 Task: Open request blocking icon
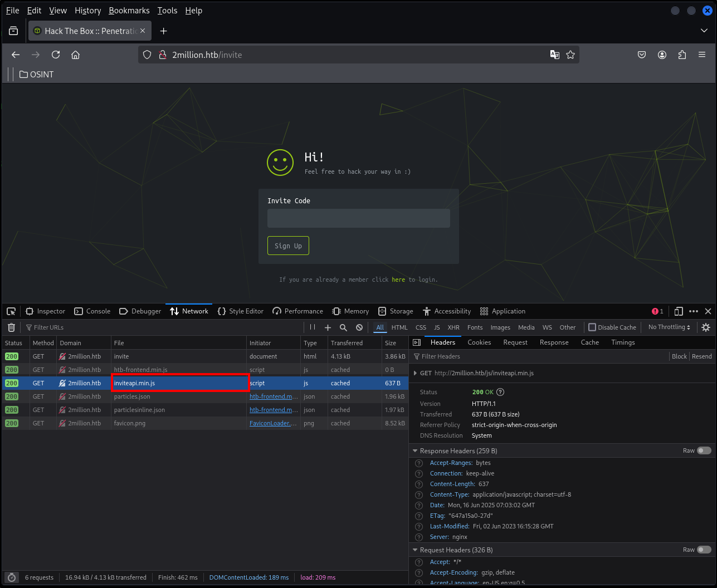[x=359, y=327]
